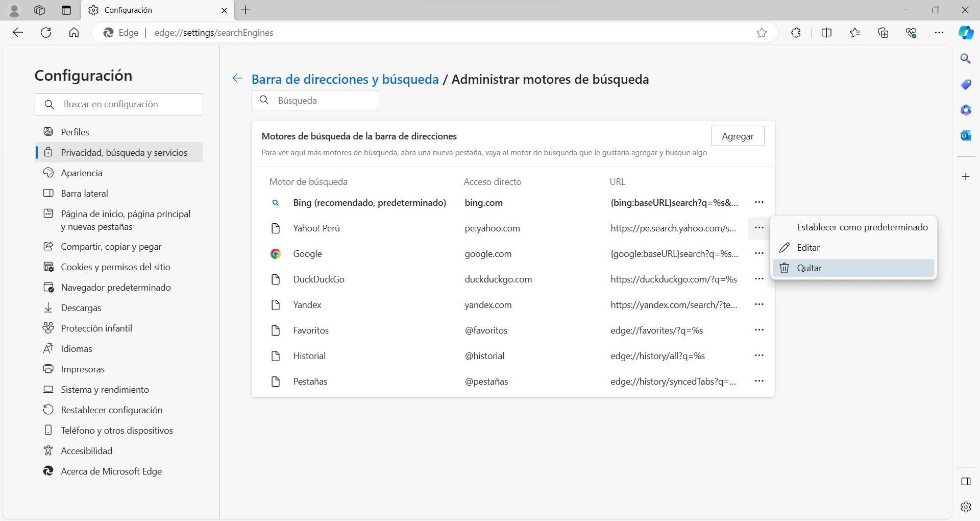Click the Agregar button
980x521 pixels.
point(738,136)
